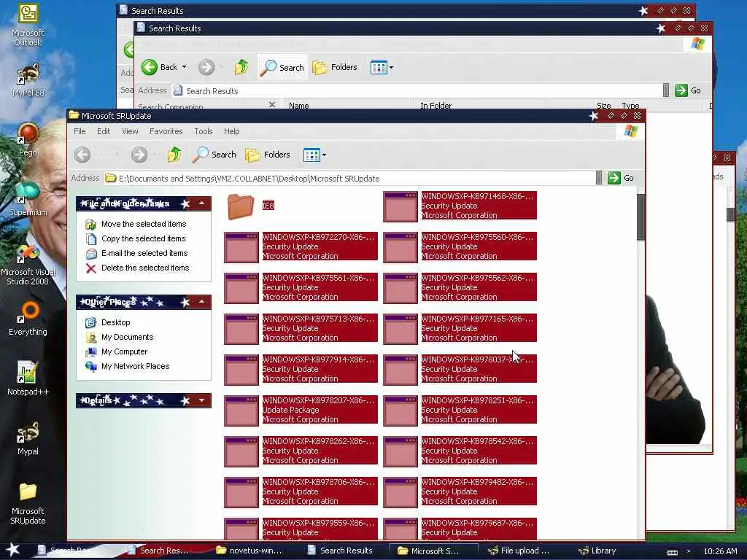Click Search in Microsoft SRUpdate toolbar

[x=214, y=155]
